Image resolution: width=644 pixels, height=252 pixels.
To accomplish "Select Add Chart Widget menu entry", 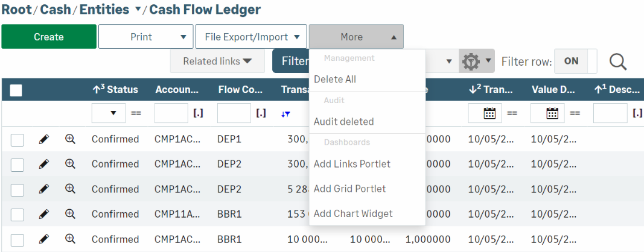I will pos(353,214).
